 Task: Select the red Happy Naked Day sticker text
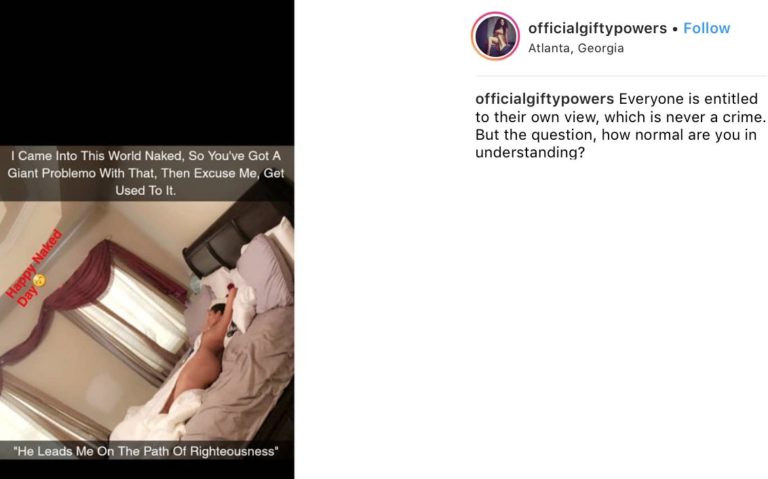tap(33, 268)
